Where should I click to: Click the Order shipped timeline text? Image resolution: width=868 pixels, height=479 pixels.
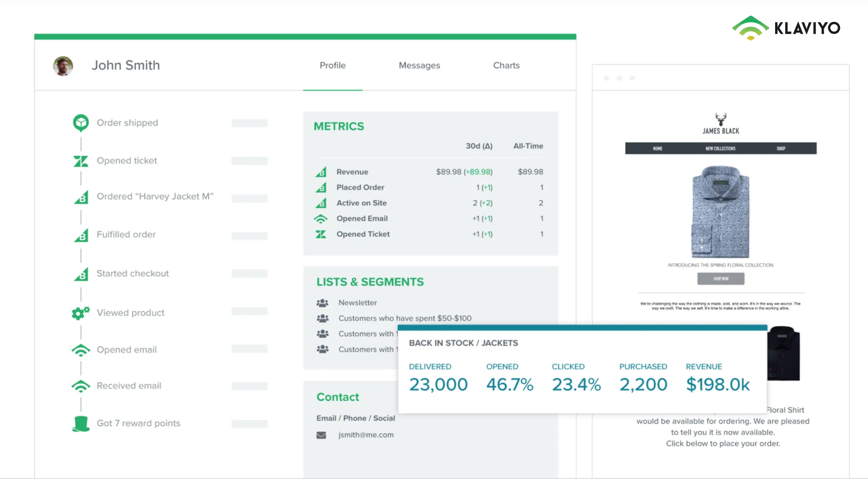click(127, 123)
